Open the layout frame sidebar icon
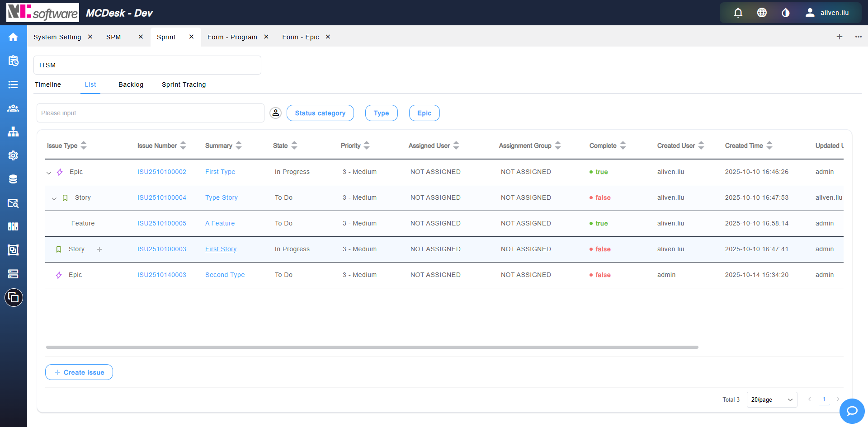Screen dimensions: 868x427 click(x=13, y=250)
